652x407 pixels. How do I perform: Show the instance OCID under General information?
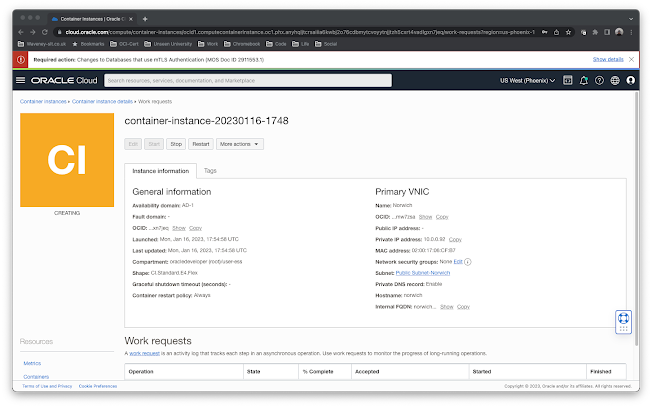tap(179, 228)
